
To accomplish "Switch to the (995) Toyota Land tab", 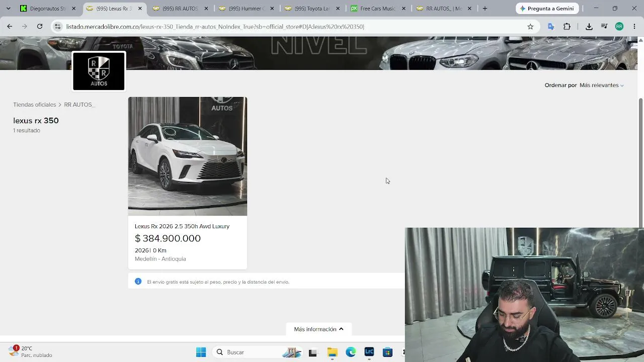I will coord(312,9).
